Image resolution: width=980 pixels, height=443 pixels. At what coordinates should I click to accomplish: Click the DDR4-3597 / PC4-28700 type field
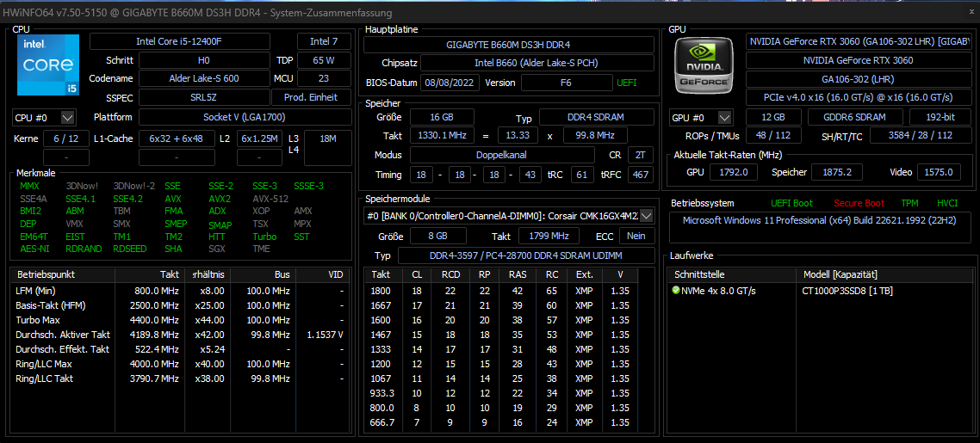(525, 255)
